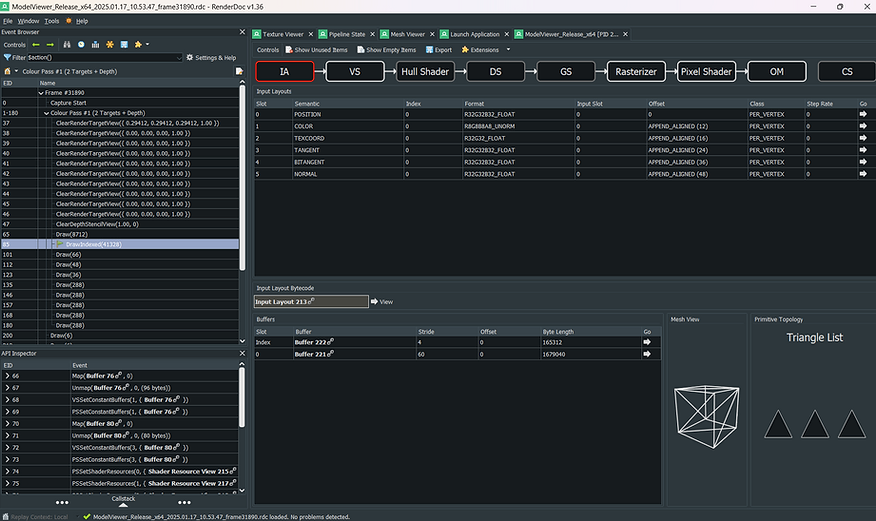
Task: Go to BITANGENT input layout arrow
Action: [863, 162]
